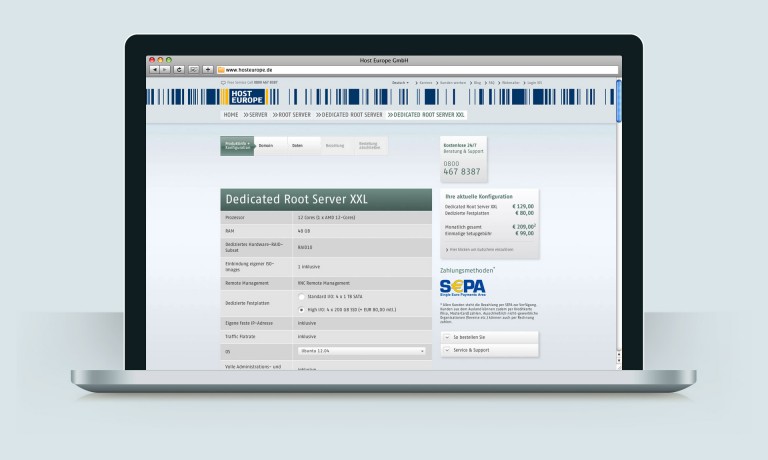Click the ROOT SERVER breadcrumb

point(292,115)
